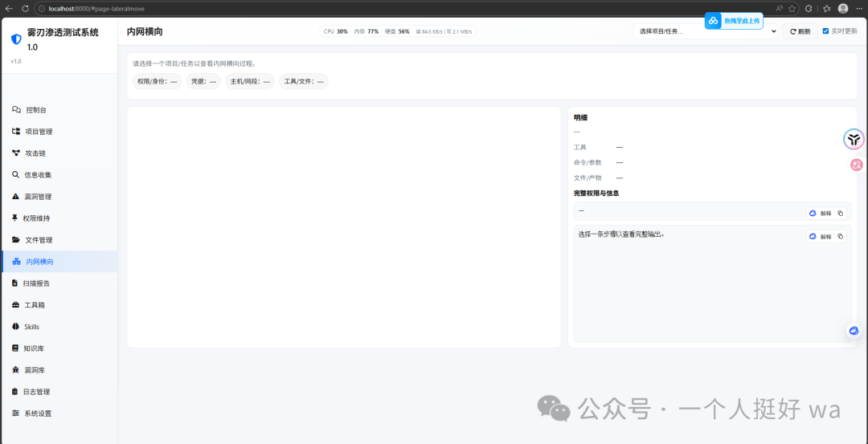Open the 选择项目/任务 dropdown
868x444 pixels.
coord(706,31)
